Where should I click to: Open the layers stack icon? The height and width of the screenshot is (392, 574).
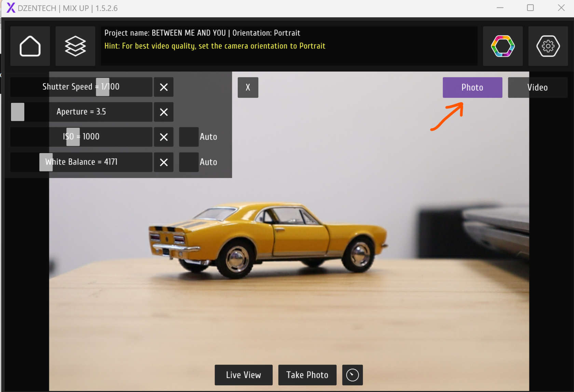click(x=75, y=46)
